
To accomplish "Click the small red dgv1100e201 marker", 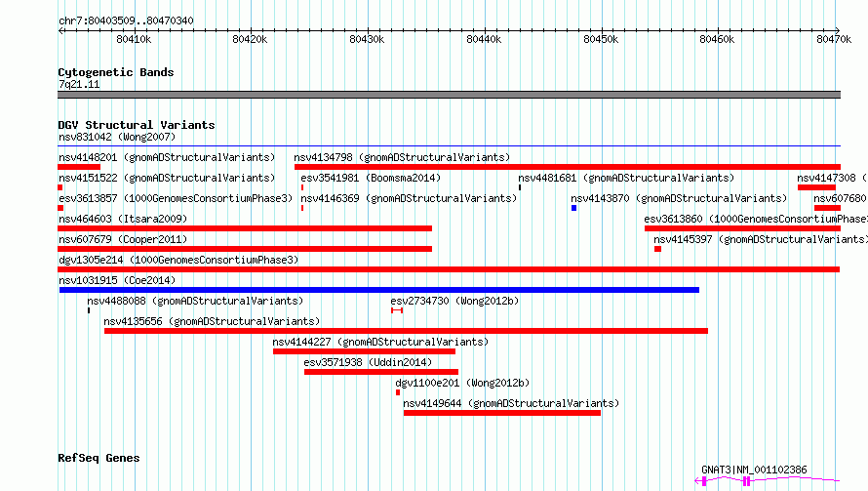I will 398,392.
